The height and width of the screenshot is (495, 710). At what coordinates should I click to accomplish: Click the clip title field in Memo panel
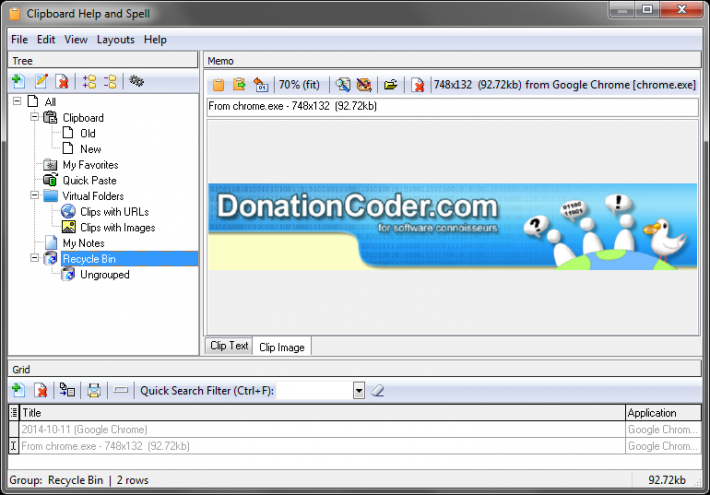452,107
